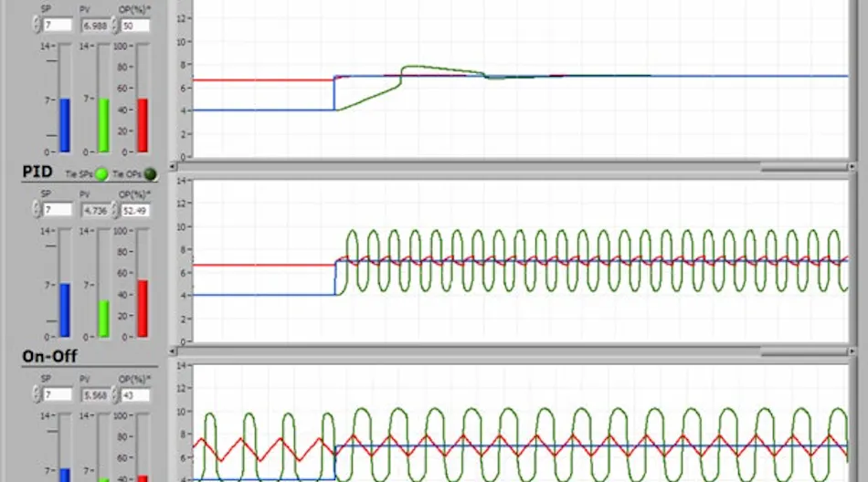Click blue SP slider above PID heading
The height and width of the screenshot is (482, 868).
(65, 98)
